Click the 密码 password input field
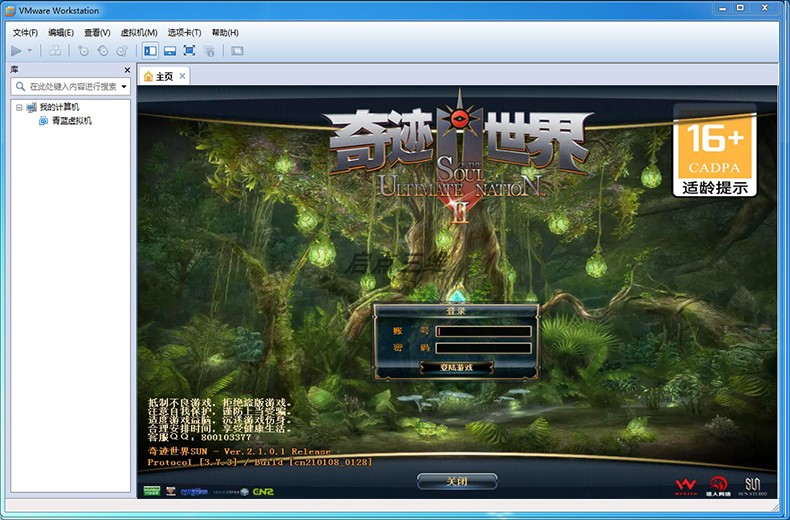 pos(483,348)
